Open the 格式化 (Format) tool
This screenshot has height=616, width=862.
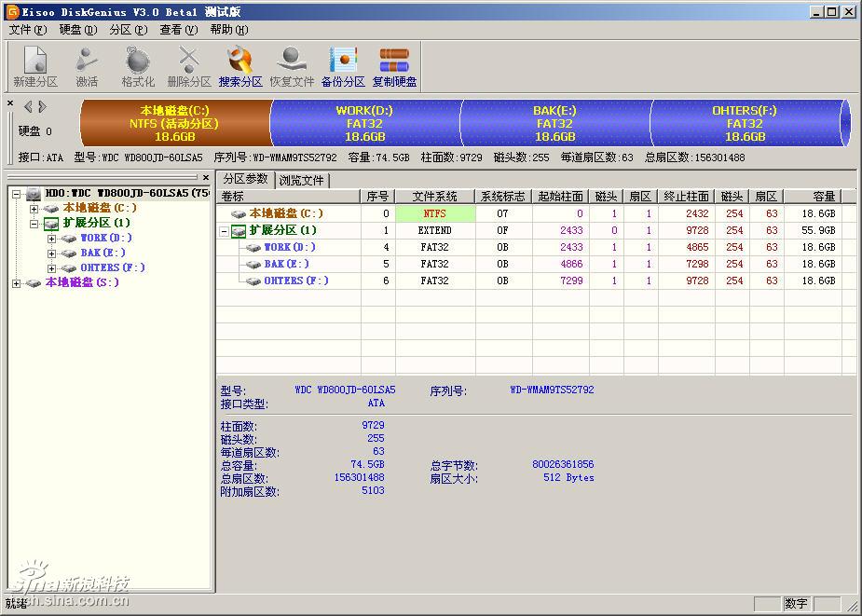[x=136, y=65]
